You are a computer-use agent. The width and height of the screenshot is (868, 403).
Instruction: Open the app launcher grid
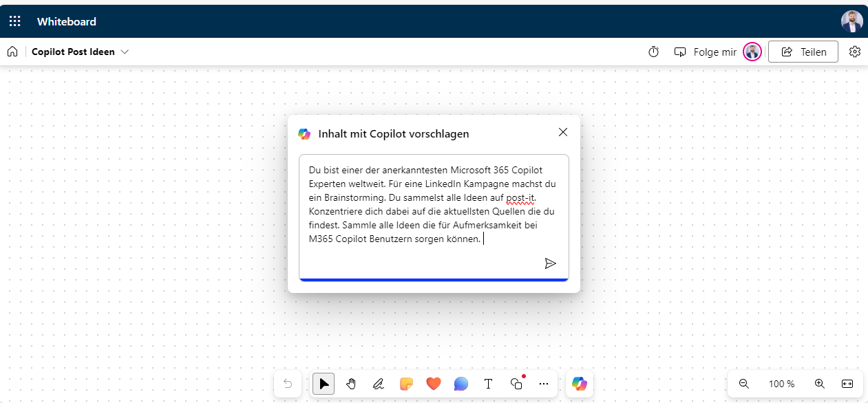(14, 21)
